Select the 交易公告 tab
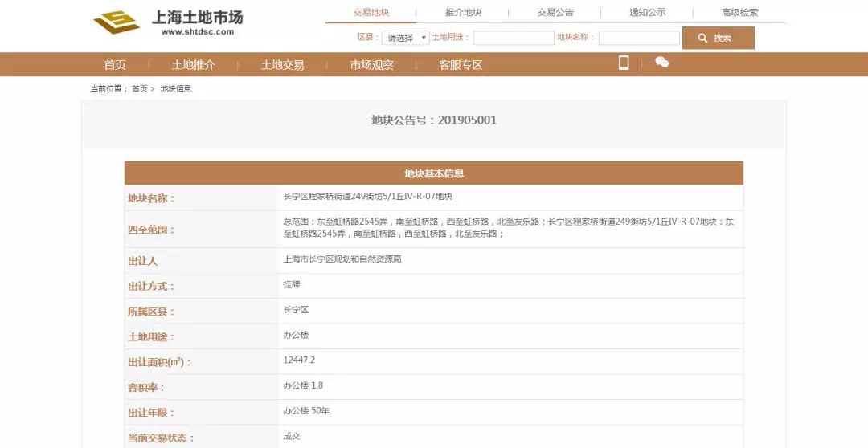This screenshot has width=868, height=448. coord(555,13)
